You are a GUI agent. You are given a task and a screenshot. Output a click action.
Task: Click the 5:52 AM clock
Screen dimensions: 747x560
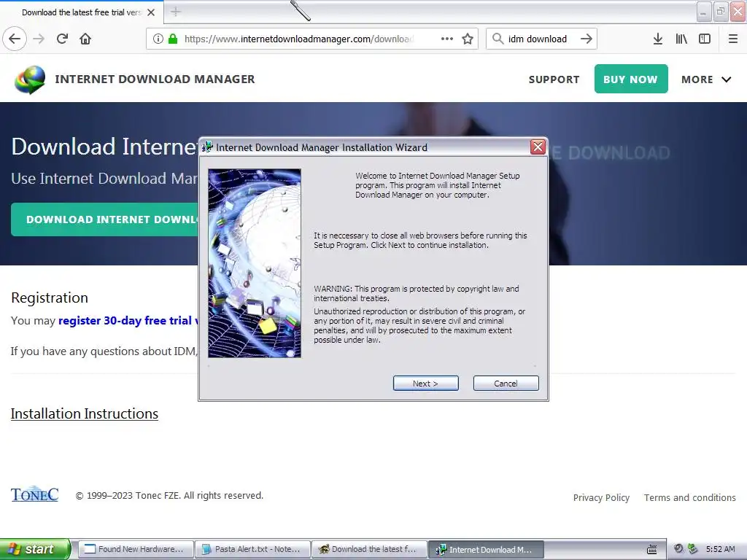point(720,549)
